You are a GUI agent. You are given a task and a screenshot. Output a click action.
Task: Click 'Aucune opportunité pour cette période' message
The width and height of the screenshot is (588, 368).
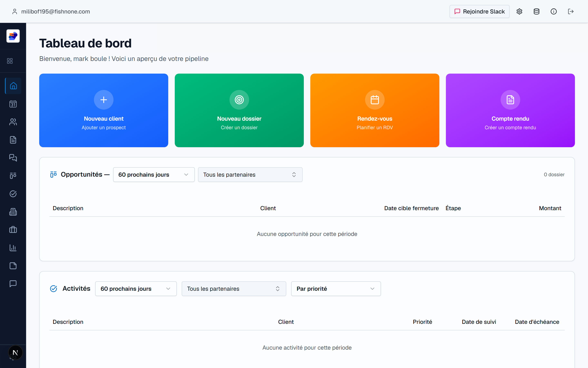point(307,234)
